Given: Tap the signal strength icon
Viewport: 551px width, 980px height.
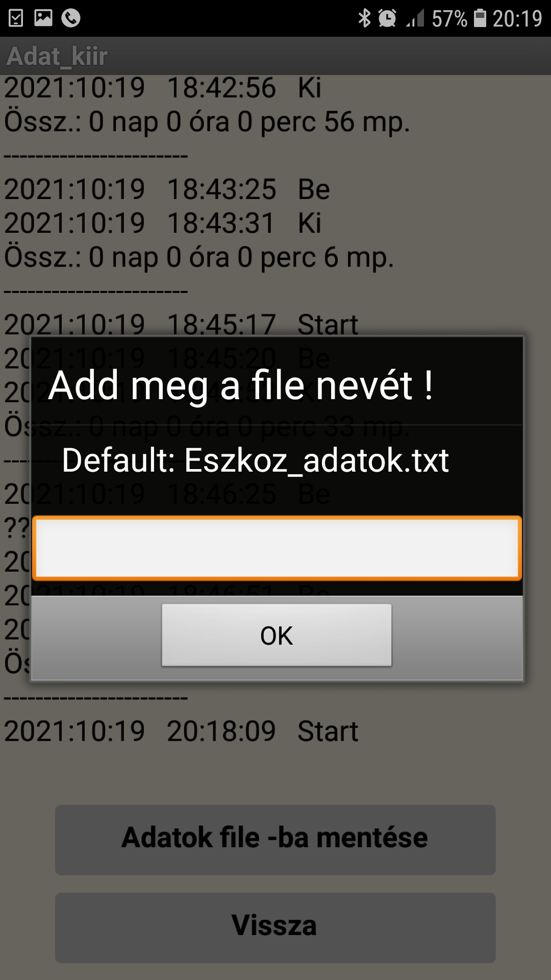Looking at the screenshot, I should pyautogui.click(x=415, y=18).
